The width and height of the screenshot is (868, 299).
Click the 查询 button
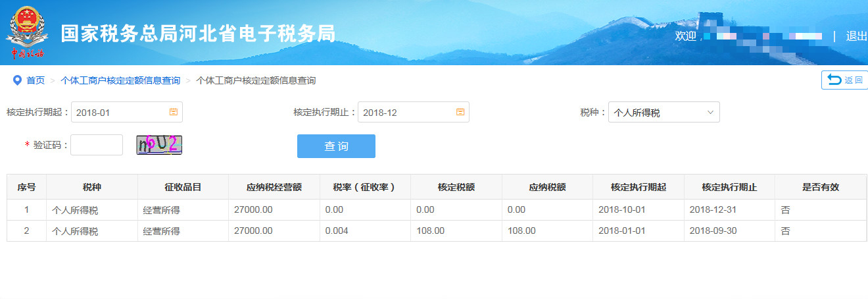pyautogui.click(x=336, y=146)
